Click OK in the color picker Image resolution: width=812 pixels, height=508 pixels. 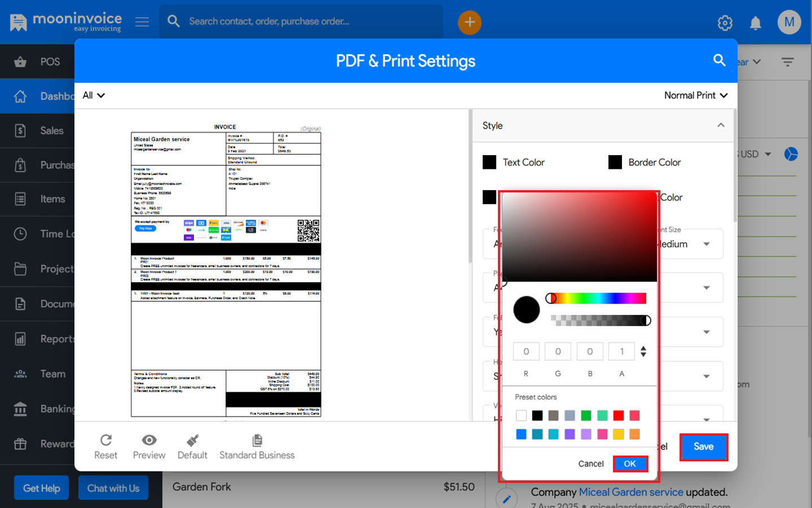point(630,463)
